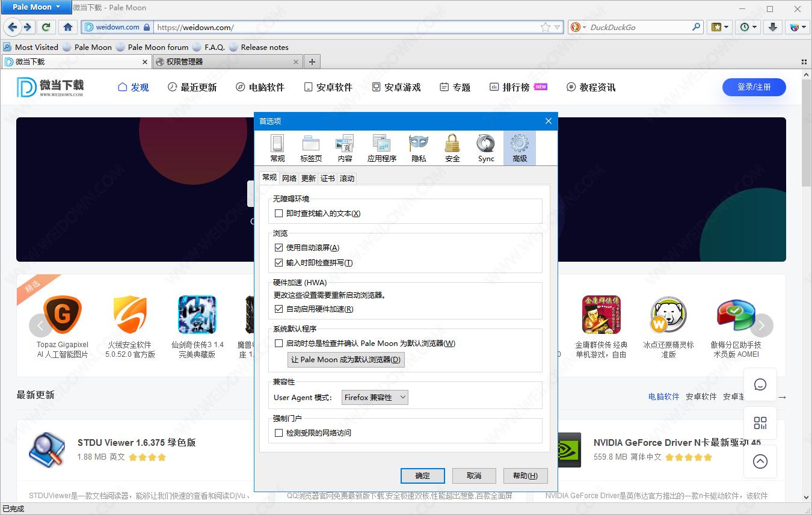This screenshot has width=812, height=515.
Task: Open the User Agent 模式 Firefox 兼容性 dropdown
Action: click(375, 397)
